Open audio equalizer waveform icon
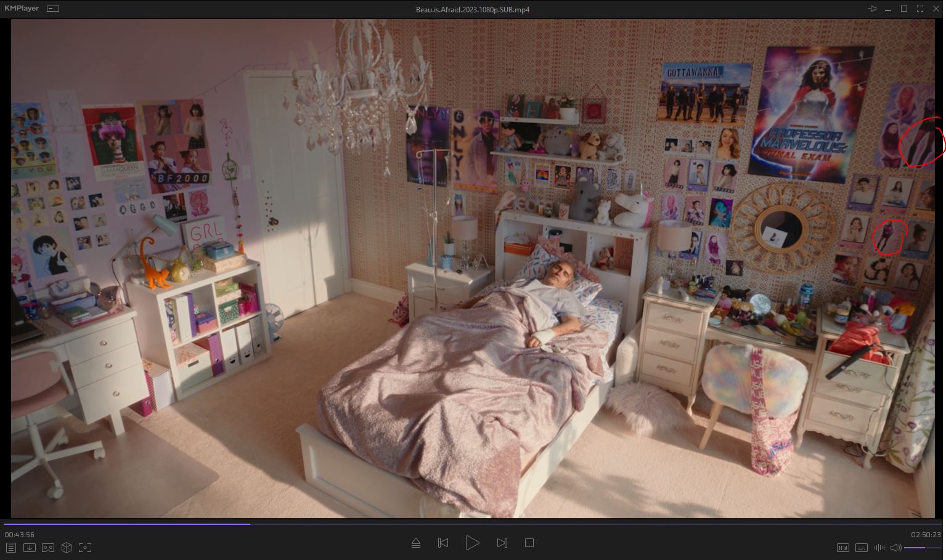 point(880,548)
